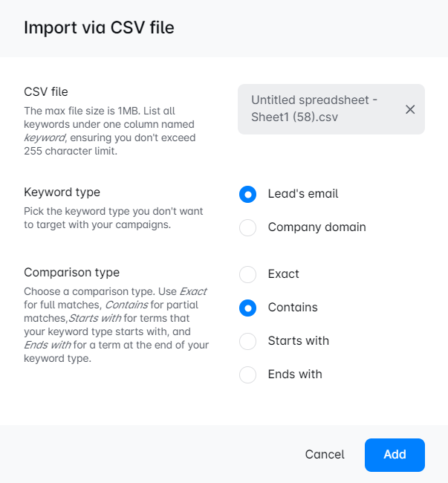Click the Keyword type section heading

point(62,192)
